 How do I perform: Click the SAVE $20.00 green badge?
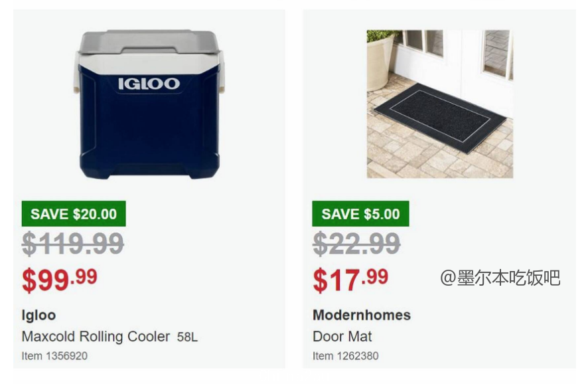click(74, 214)
